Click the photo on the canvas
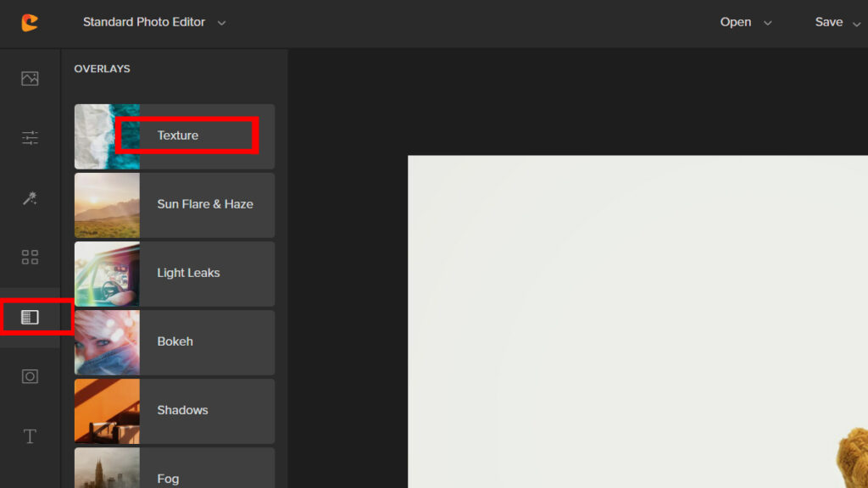The height and width of the screenshot is (488, 868). coord(637,322)
